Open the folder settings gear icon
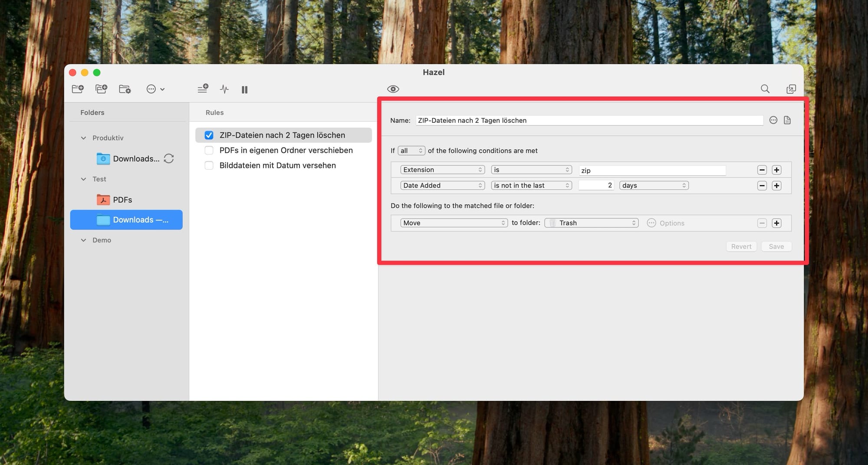Viewport: 868px width, 465px height. pos(125,89)
